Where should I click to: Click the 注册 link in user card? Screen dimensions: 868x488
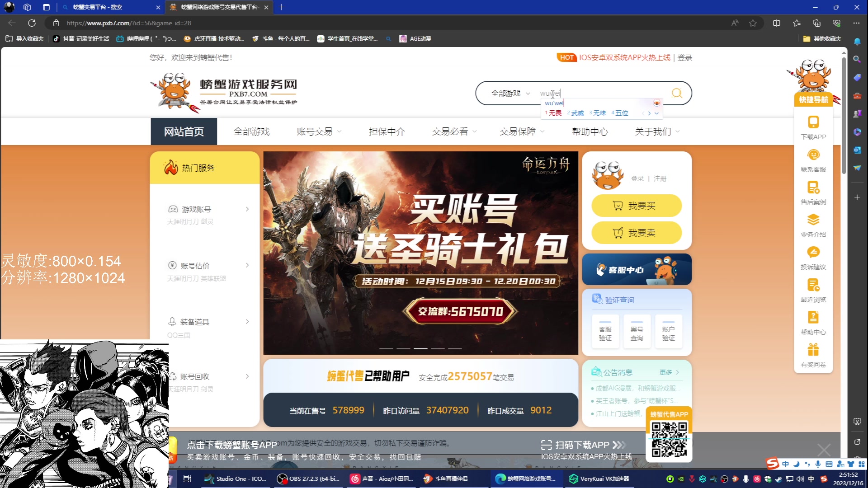click(x=660, y=178)
